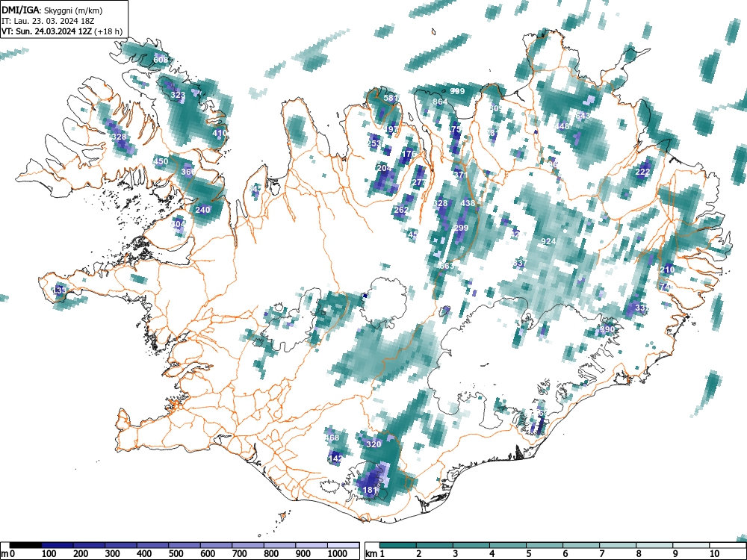The image size is (747, 560).
Task: Click the '10' tick on the km legend
Action: click(714, 554)
